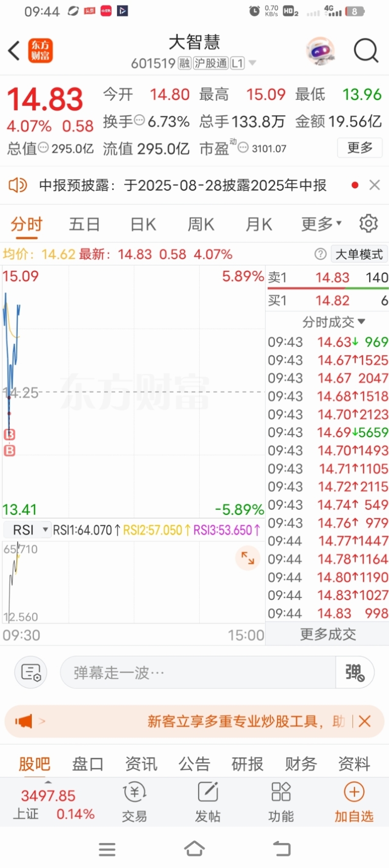Tap the 更多 quote details button
389x868 pixels.
[360, 147]
